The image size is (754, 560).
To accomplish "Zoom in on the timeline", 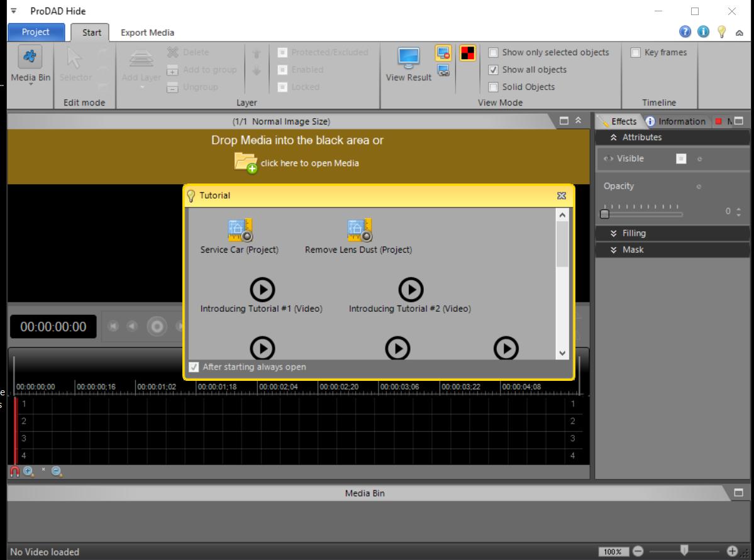I will coord(28,471).
